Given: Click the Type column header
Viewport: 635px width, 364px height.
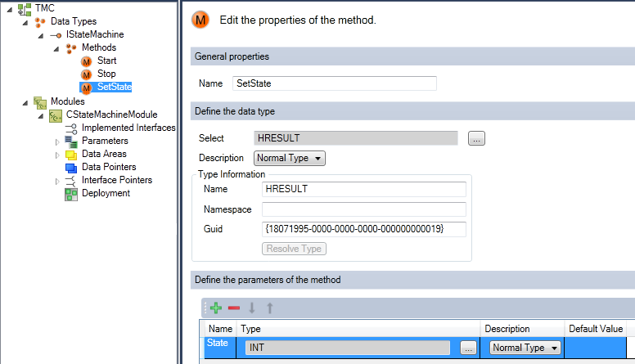Looking at the screenshot, I should point(358,329).
